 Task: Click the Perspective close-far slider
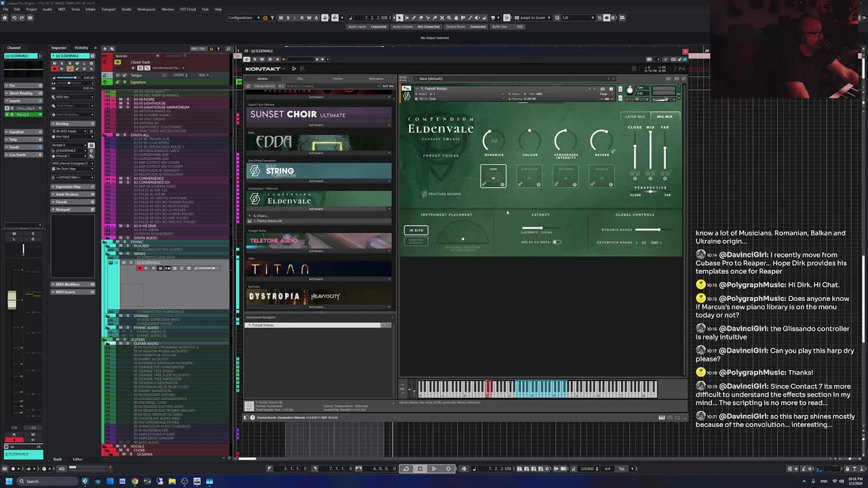(x=650, y=191)
